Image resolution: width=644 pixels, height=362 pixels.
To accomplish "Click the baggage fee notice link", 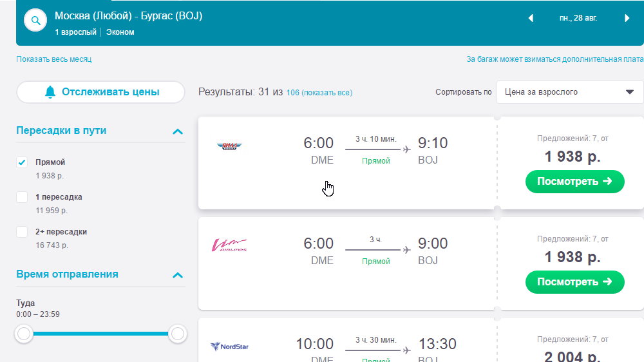I will 555,59.
